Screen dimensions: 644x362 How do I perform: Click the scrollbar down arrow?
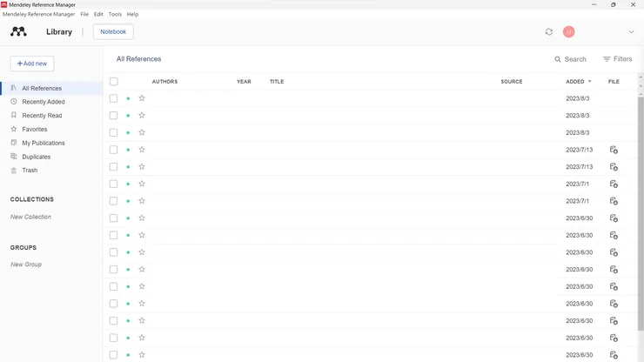click(641, 86)
